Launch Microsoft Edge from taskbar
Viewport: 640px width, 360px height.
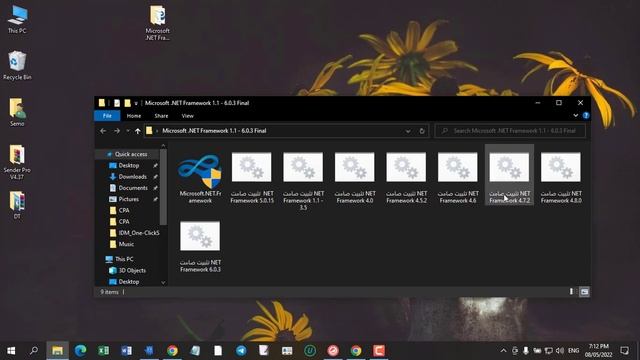80,351
